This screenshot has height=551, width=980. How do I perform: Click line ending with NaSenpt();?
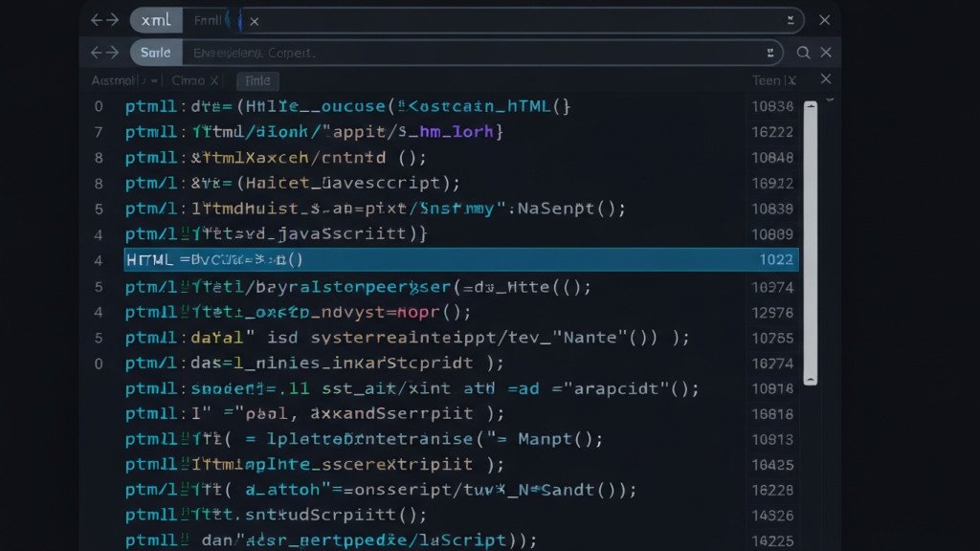click(x=375, y=208)
